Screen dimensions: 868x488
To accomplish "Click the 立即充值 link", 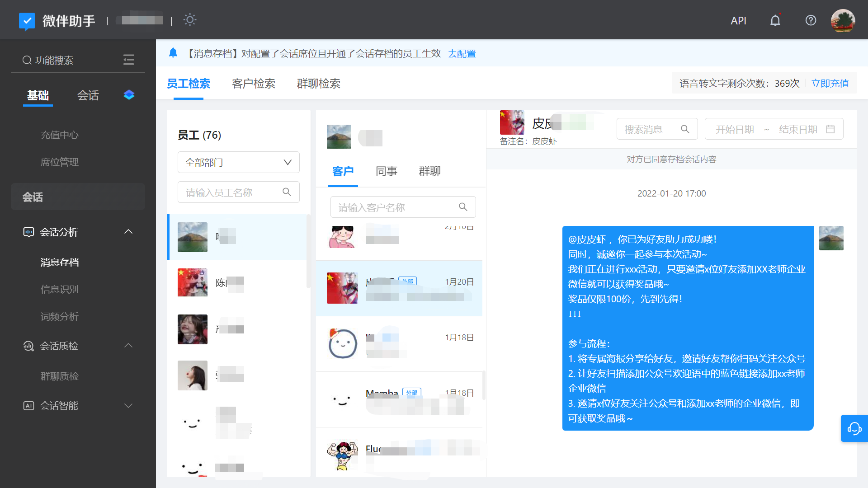I will (830, 84).
